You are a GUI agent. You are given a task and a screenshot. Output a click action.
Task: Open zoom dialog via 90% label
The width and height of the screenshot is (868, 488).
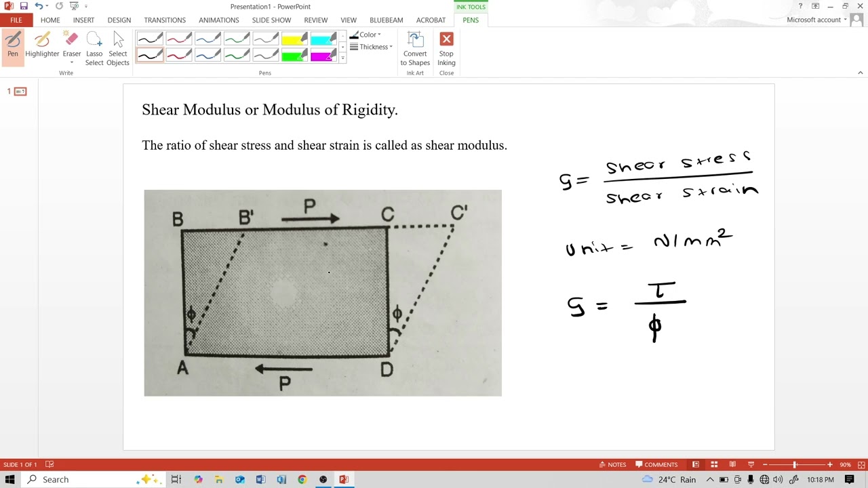coord(845,464)
